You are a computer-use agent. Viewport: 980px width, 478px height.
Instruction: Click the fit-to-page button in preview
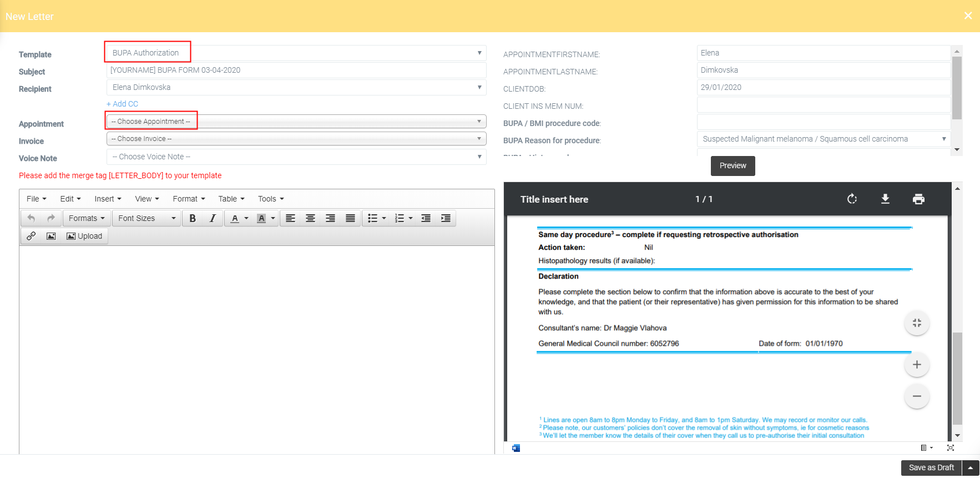(x=917, y=323)
